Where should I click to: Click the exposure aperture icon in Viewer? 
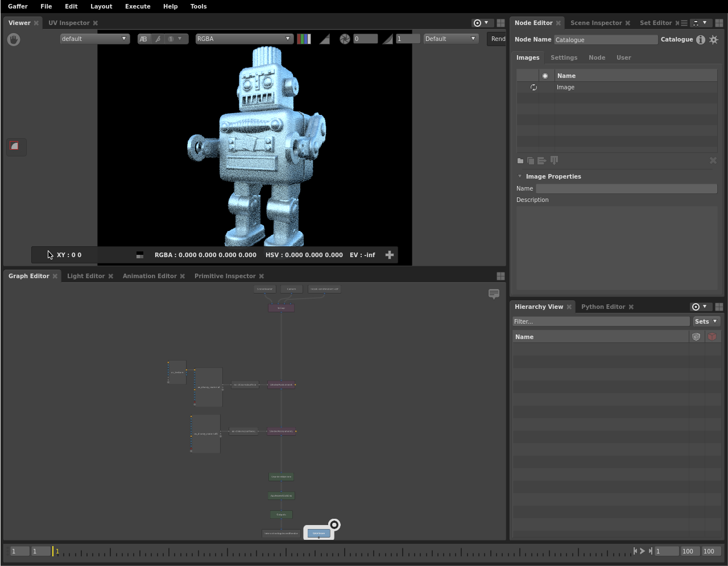tap(345, 39)
